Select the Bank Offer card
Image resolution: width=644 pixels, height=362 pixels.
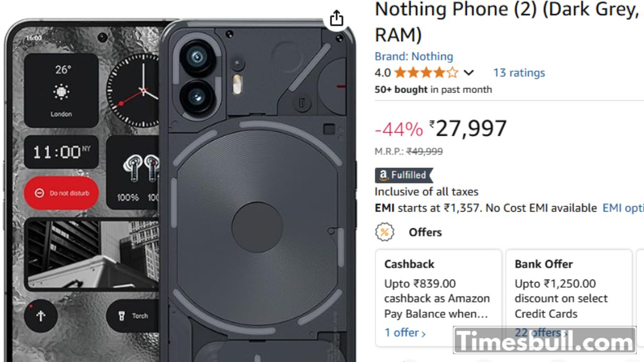569,292
